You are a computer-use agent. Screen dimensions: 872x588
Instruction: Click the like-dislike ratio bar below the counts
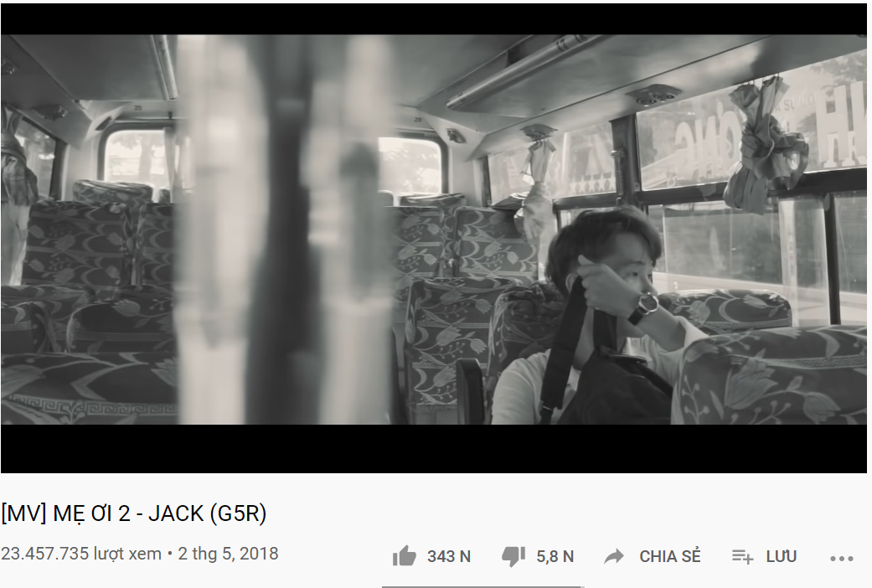point(482,586)
